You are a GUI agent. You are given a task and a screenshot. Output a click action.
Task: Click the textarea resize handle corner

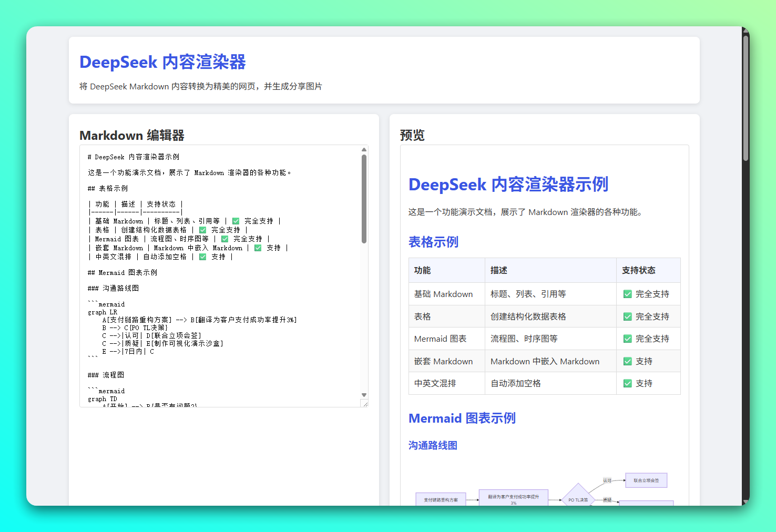point(364,403)
